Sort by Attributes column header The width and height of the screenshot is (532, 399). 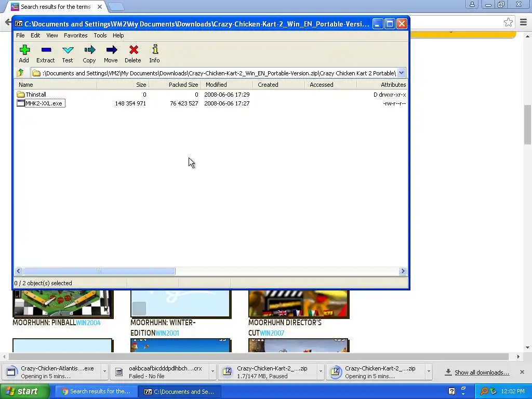[x=382, y=85]
